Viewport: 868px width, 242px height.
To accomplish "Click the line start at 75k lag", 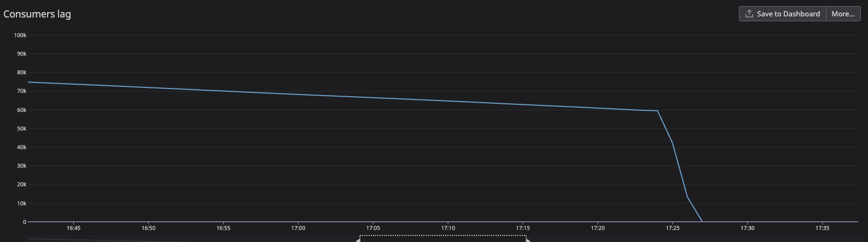I will (28, 82).
